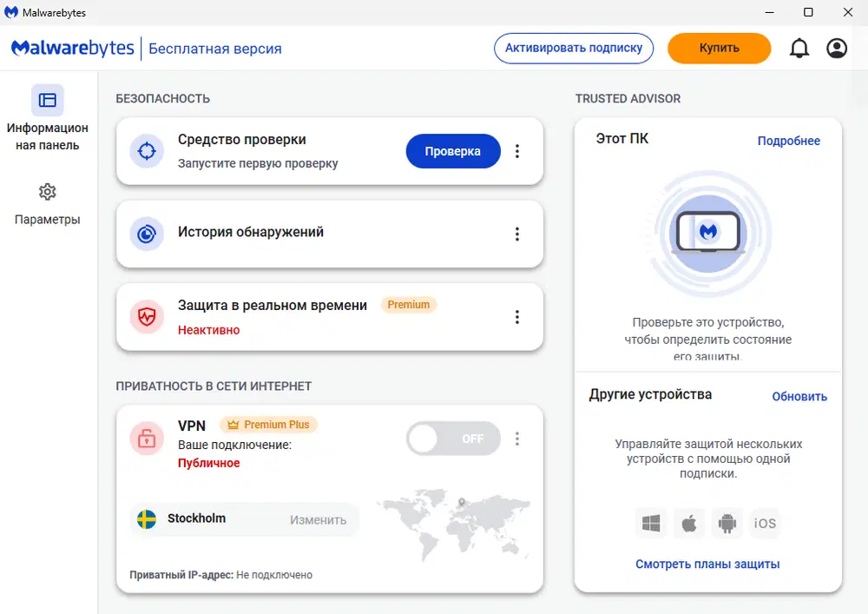
Task: Click the detection history radar icon
Action: pyautogui.click(x=147, y=234)
